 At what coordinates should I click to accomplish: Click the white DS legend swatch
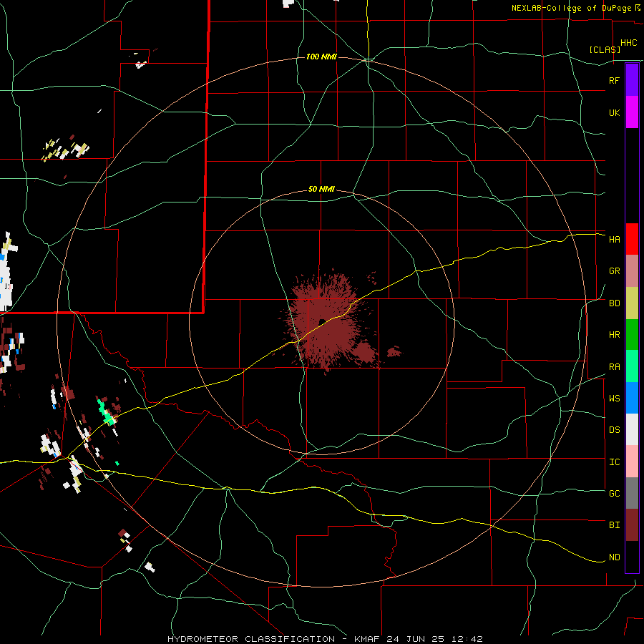tap(632, 429)
